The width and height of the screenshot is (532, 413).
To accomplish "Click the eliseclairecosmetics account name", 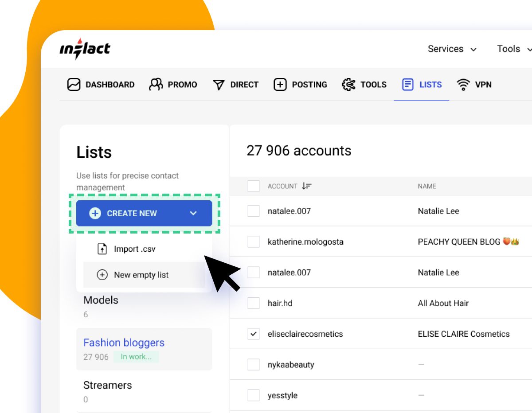I will coord(305,334).
